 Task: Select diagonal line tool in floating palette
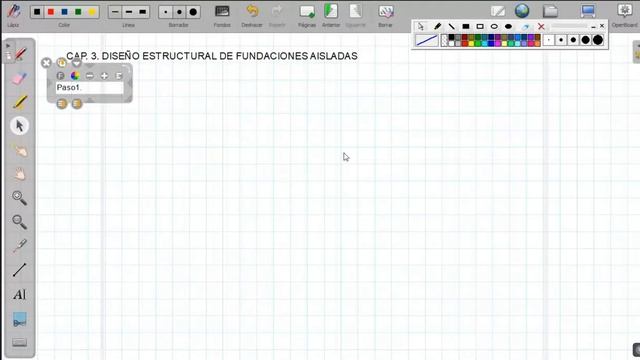pos(451,27)
